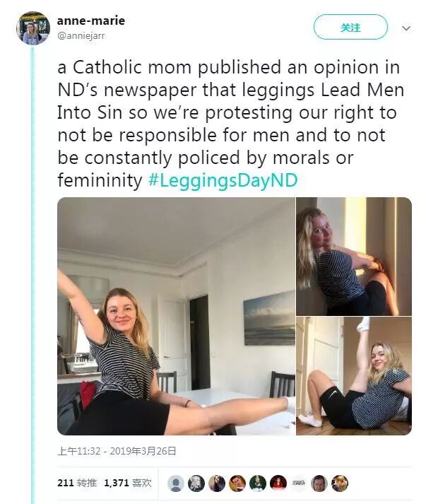This screenshot has width=426, height=504.
Task: Click the 关注 follow button
Action: 350,28
